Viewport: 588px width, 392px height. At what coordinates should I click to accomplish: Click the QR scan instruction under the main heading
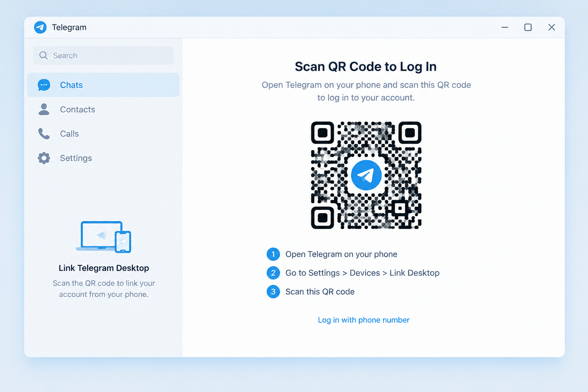366,91
